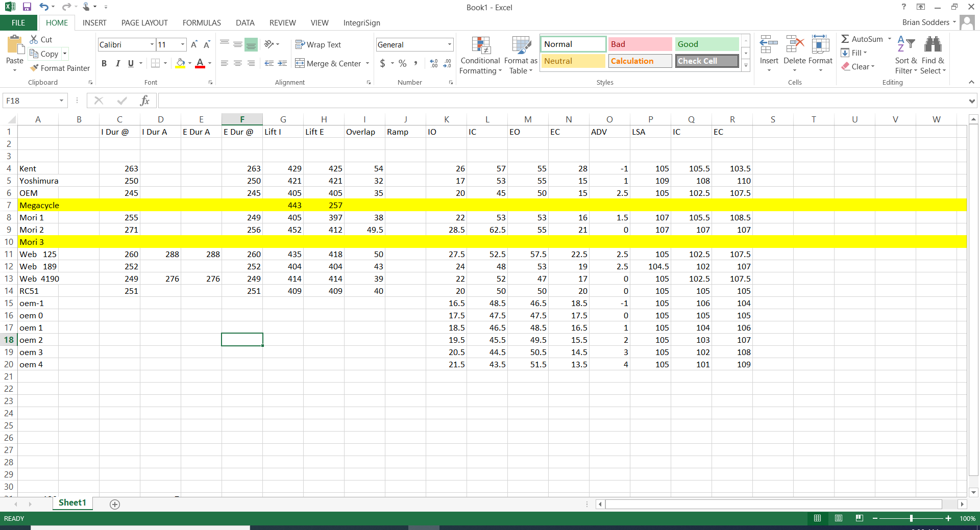Select the Sheet1 worksheet tab
The height and width of the screenshot is (530, 980).
[72, 502]
